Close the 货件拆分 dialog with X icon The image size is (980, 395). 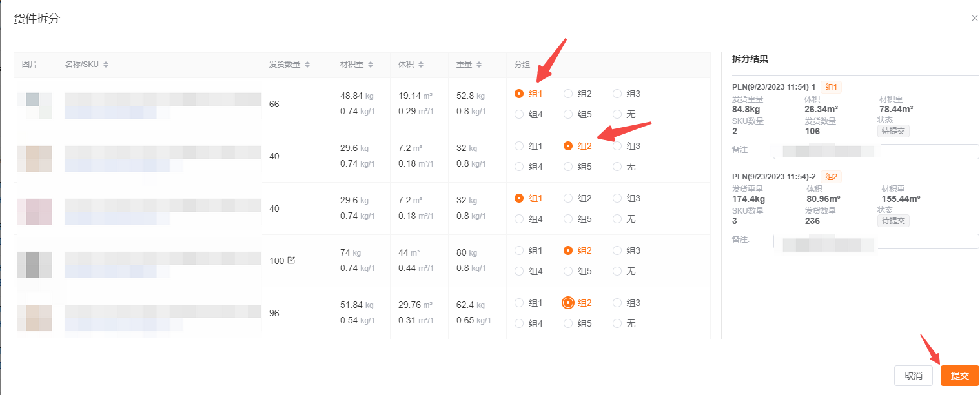(x=974, y=18)
